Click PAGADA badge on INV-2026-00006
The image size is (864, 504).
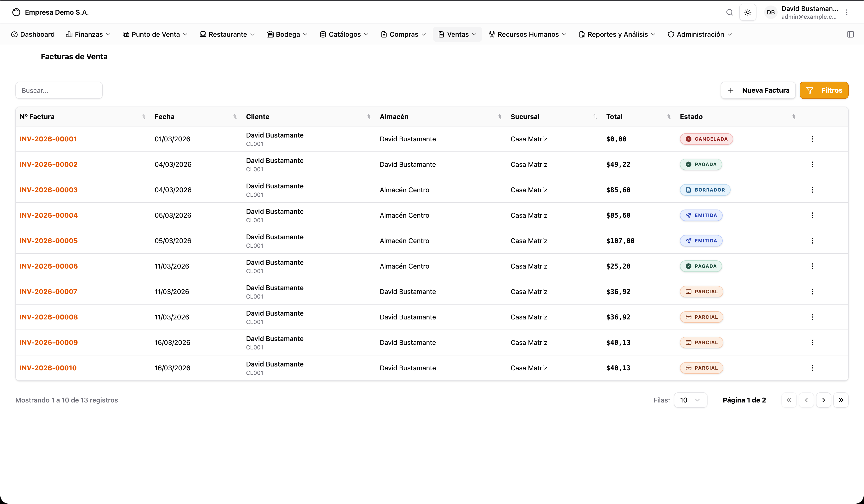coord(701,266)
